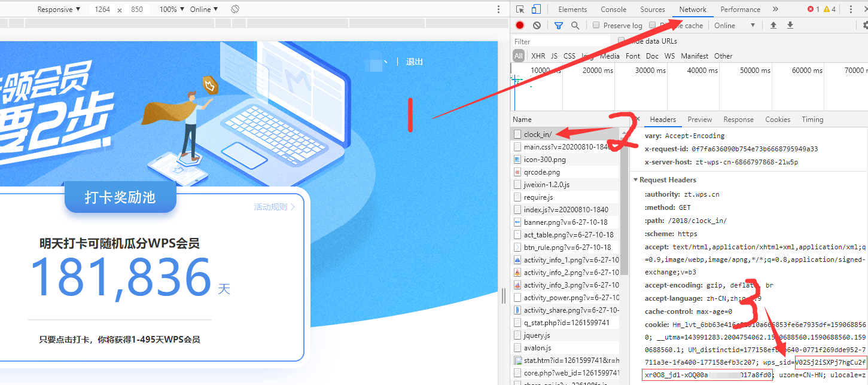Screen dimensions: 868x385
Task: Click the viewport width field 1264
Action: click(102, 9)
